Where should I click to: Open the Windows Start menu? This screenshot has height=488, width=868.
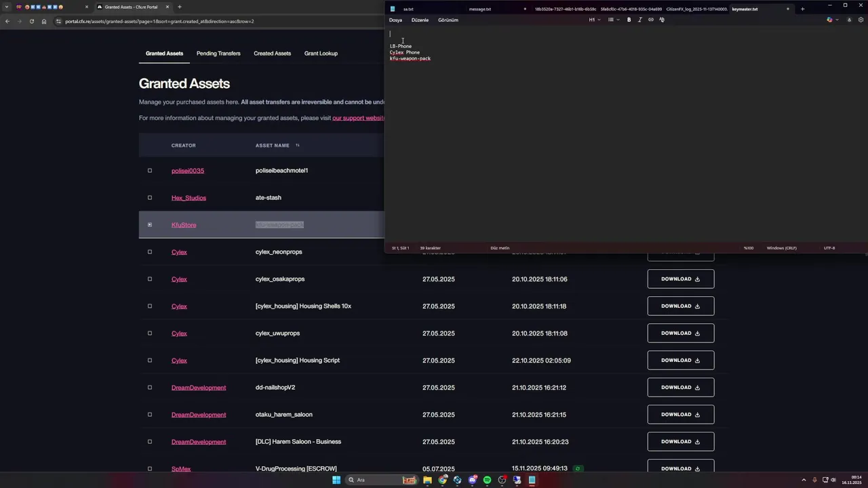coord(336,480)
